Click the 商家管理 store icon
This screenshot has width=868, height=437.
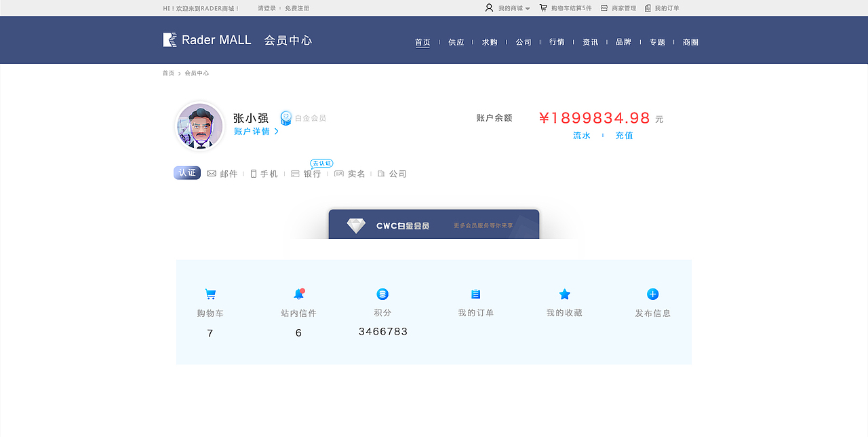point(604,8)
